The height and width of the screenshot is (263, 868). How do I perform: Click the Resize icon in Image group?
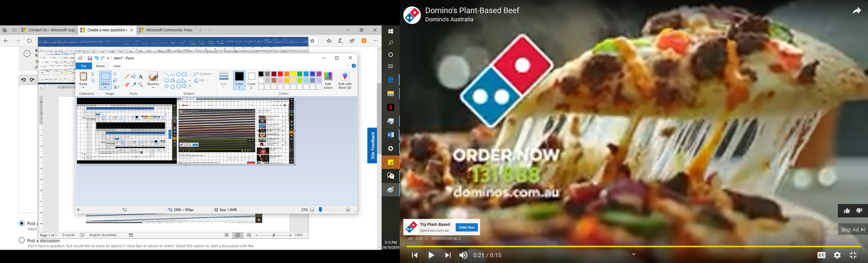[115, 80]
